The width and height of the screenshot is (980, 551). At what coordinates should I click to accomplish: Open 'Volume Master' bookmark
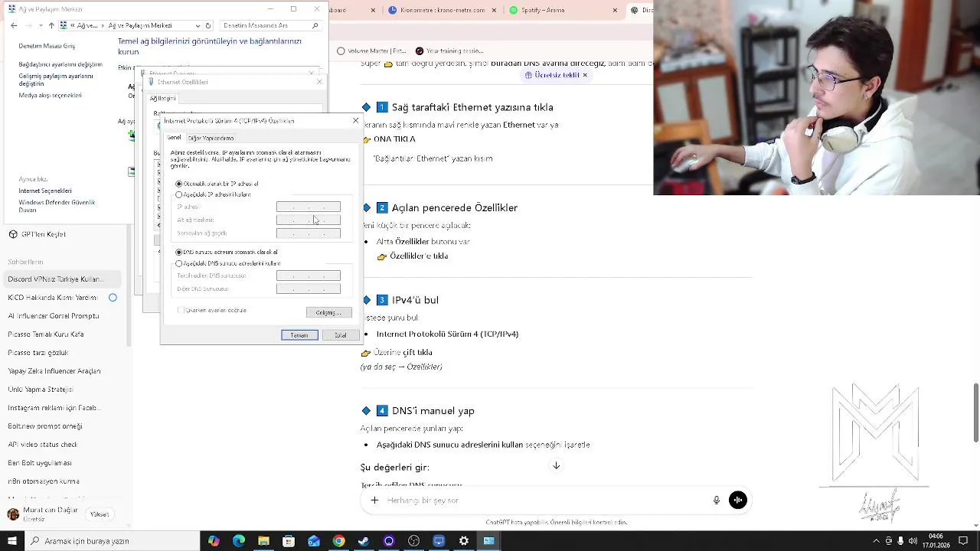click(372, 51)
